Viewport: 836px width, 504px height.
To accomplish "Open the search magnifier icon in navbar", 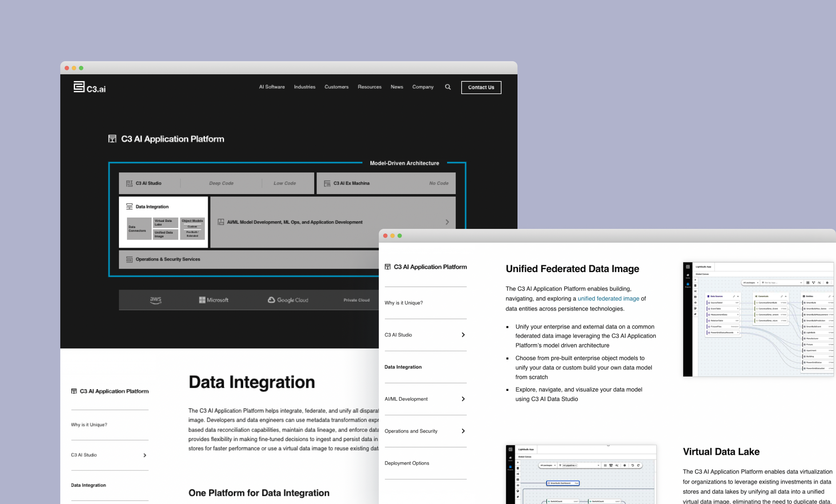I will pyautogui.click(x=448, y=87).
